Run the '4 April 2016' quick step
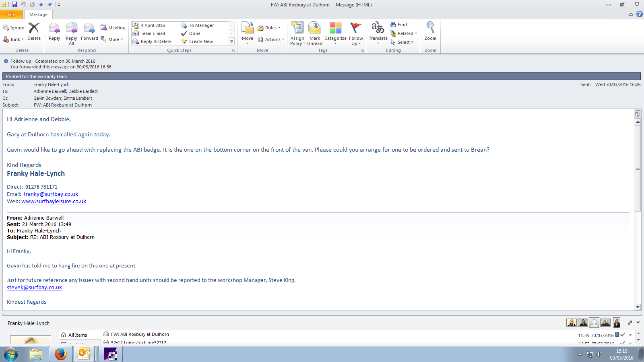This screenshot has height=362, width=644. pos(153,25)
